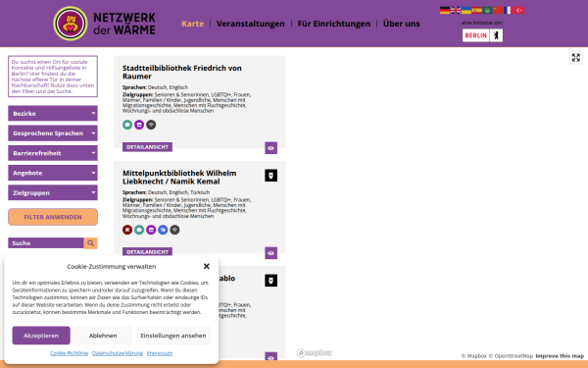Expand the Angebote filter dropdown
Viewport: 588px width, 368px height.
click(x=53, y=173)
